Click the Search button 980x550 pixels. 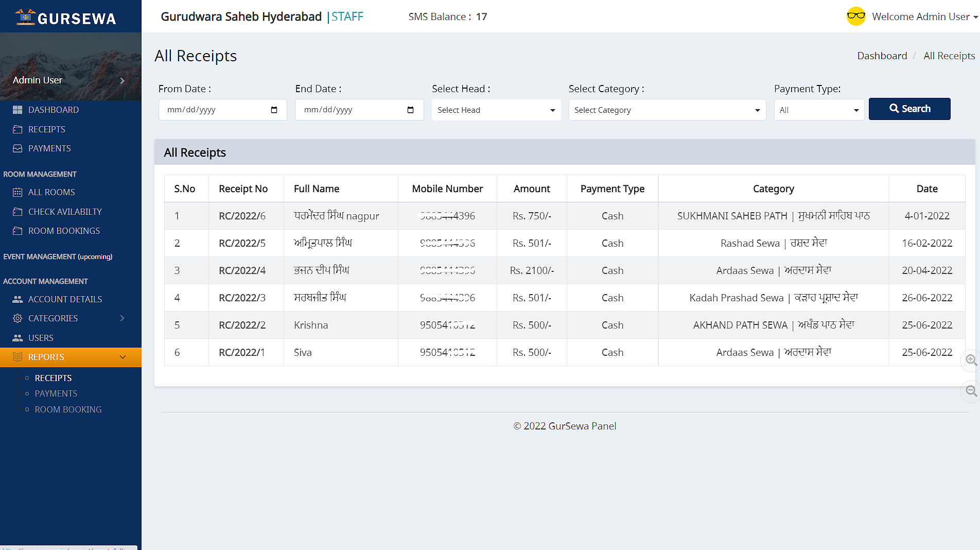(909, 109)
